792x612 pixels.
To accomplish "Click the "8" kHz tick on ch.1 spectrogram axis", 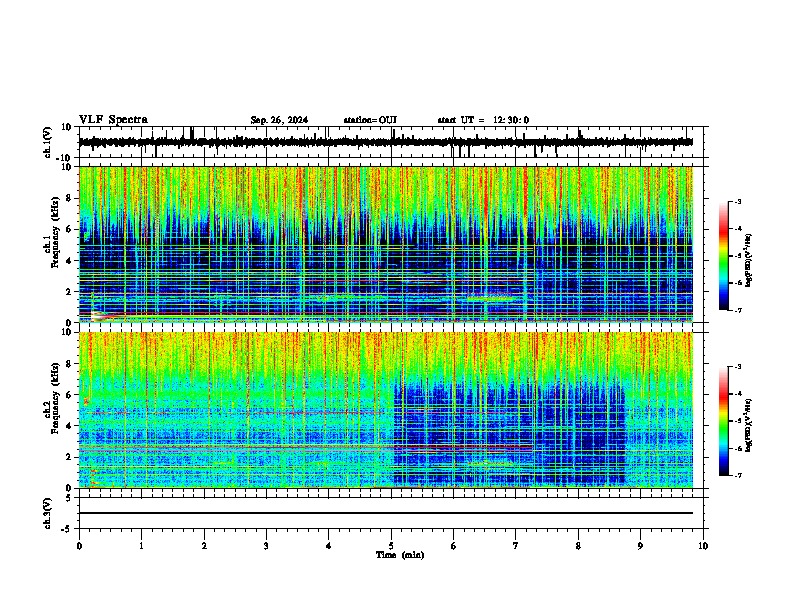I will coord(70,198).
